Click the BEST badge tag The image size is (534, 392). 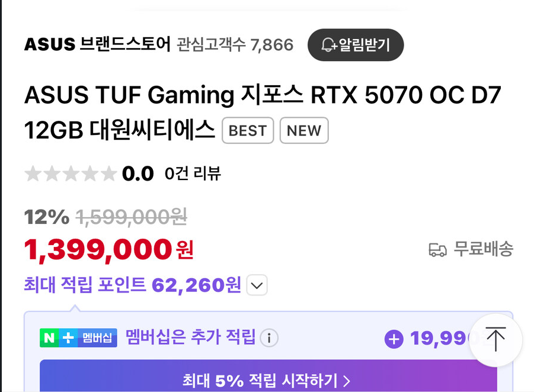[x=248, y=130]
